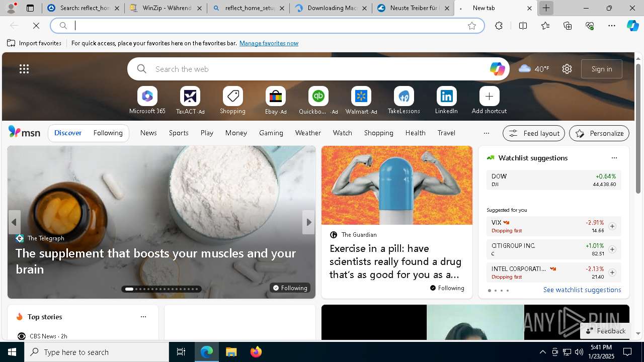Open TaxACT ad shortcut
644x362 pixels.
click(190, 101)
